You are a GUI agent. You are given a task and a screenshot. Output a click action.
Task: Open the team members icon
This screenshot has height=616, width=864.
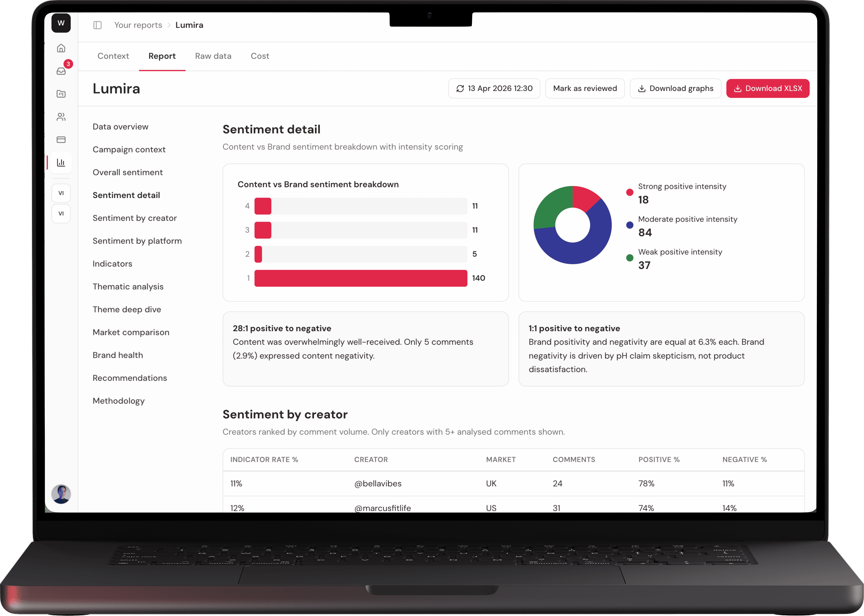(x=61, y=117)
